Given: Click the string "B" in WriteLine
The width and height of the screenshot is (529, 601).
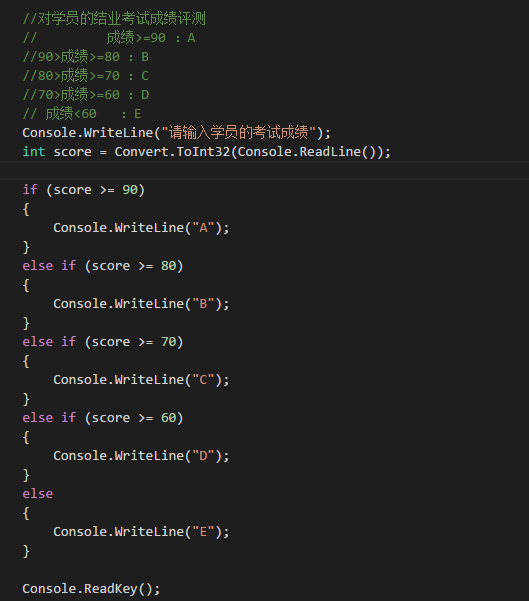Looking at the screenshot, I should (203, 304).
